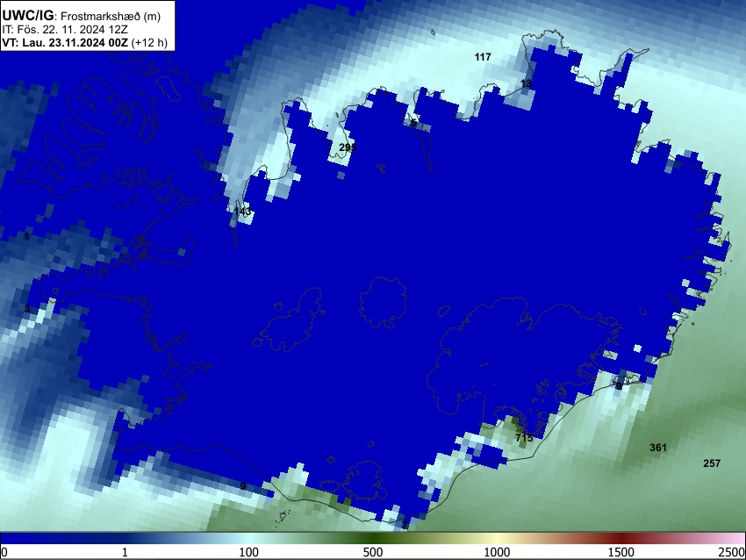Click the 'IT: Fös. 22. 11. 2024 12Z' line
The image size is (746, 560).
click(65, 30)
